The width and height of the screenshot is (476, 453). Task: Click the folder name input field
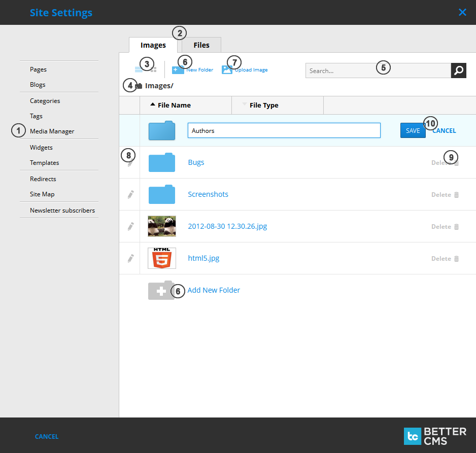click(284, 130)
